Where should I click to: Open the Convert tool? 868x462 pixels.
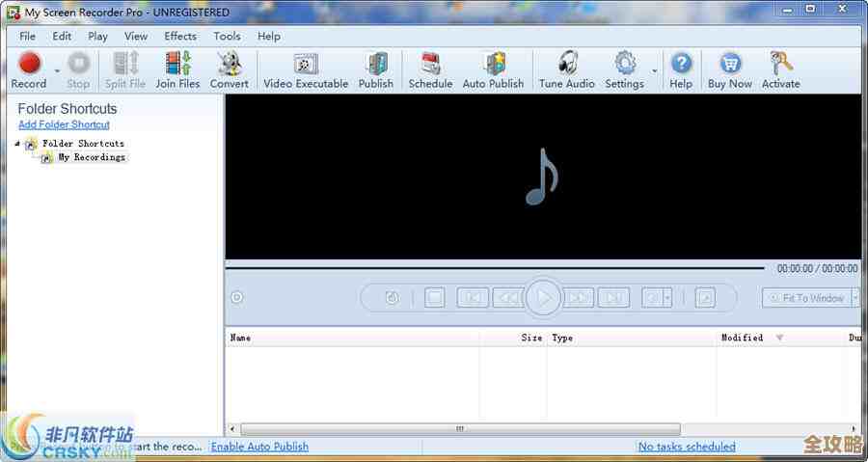(229, 65)
